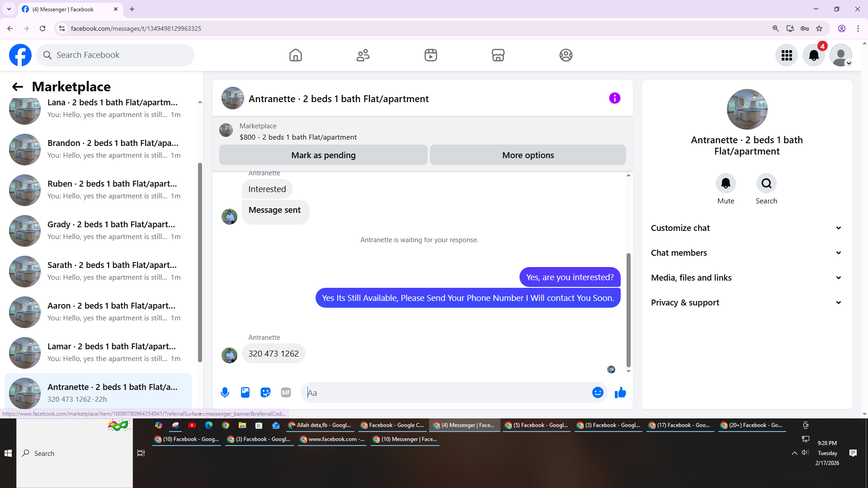868x488 pixels.
Task: Send a thumbs-up like
Action: 620,393
